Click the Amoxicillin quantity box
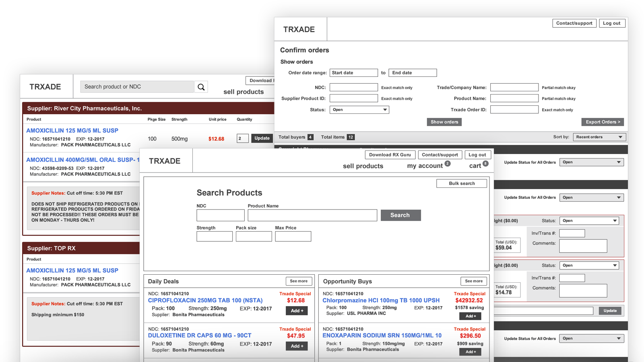This screenshot has width=644, height=362. (x=243, y=138)
